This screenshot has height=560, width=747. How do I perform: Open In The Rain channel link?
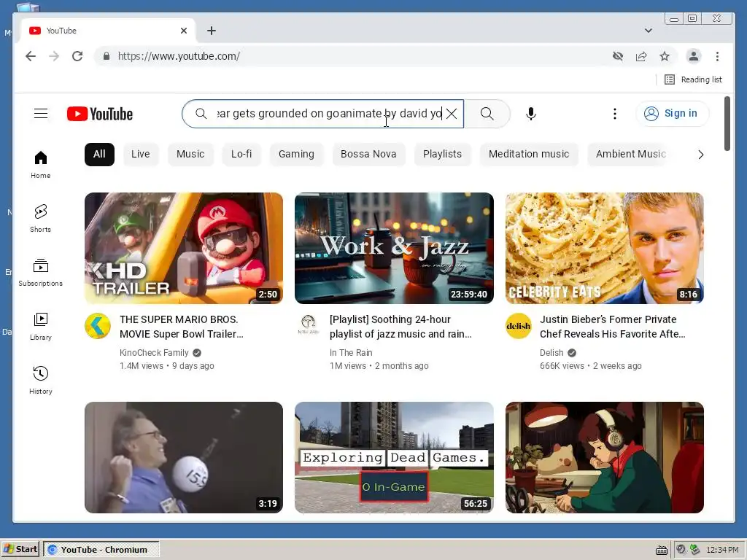(x=351, y=353)
